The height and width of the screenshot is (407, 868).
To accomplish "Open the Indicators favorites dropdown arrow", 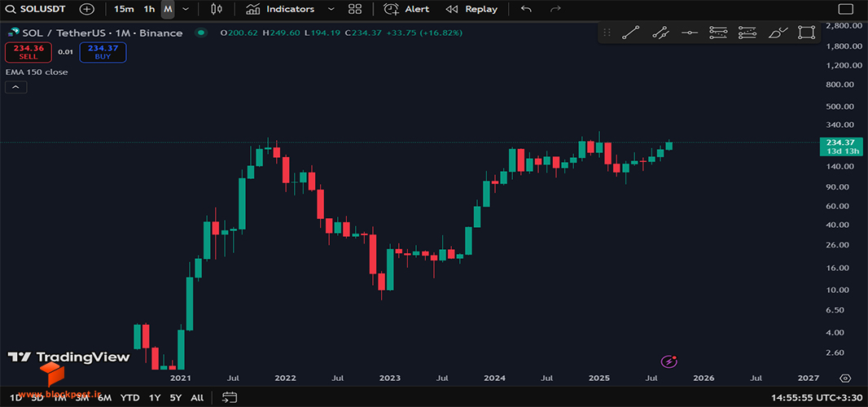I will tap(331, 9).
